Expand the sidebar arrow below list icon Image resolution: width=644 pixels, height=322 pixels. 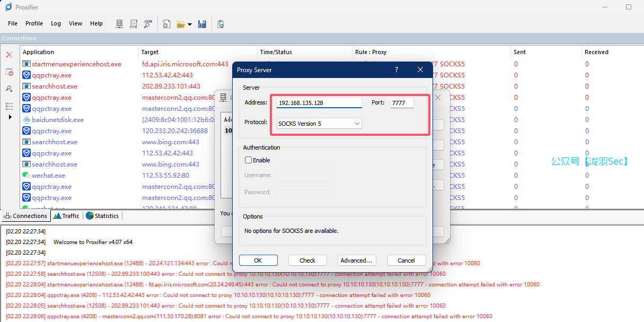pyautogui.click(x=10, y=117)
